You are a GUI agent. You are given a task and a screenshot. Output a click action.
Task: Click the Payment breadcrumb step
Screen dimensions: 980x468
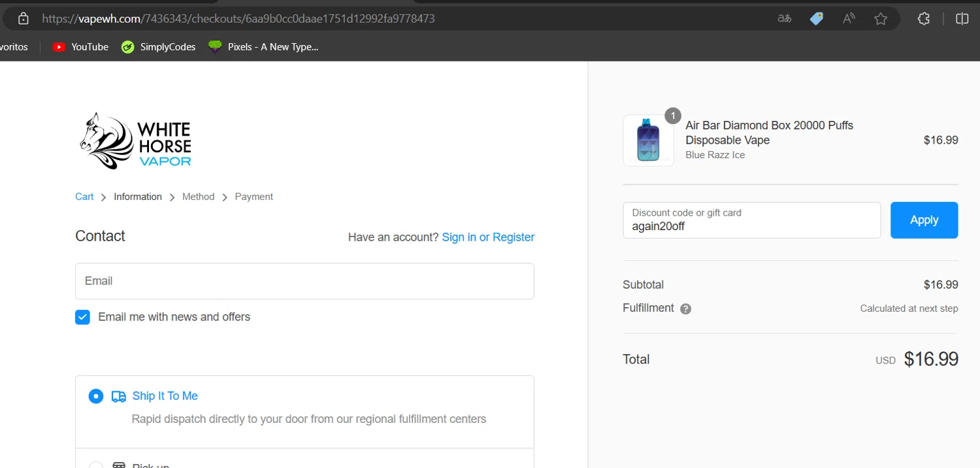[254, 197]
